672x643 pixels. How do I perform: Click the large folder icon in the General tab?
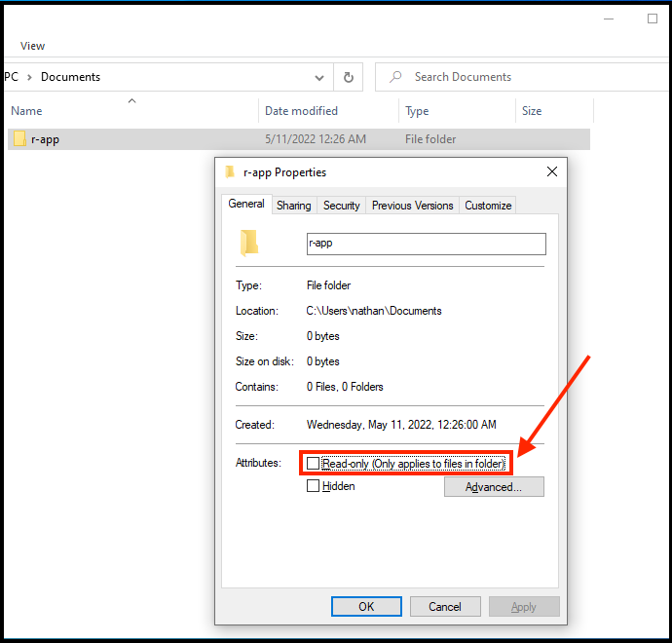pyautogui.click(x=249, y=243)
